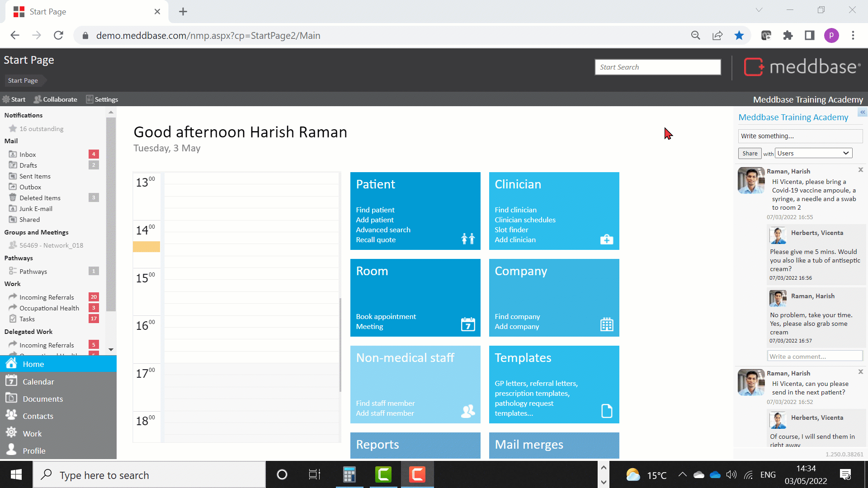Image resolution: width=868 pixels, height=488 pixels.
Task: Click the Share button
Action: coord(749,153)
